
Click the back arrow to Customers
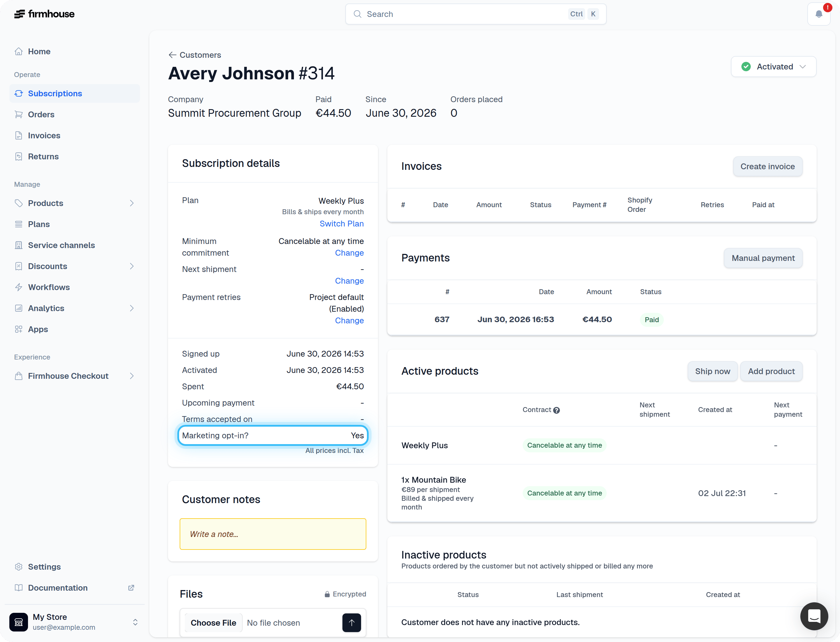click(172, 55)
